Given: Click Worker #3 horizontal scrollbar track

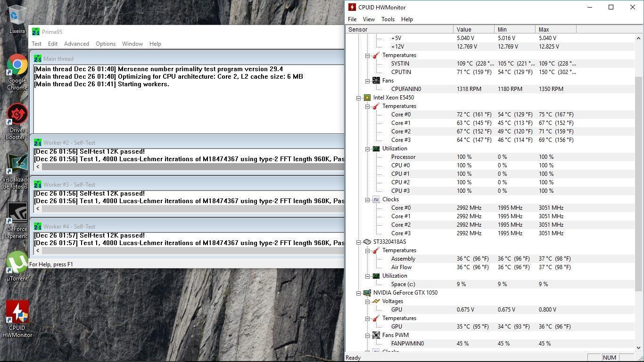Looking at the screenshot, I should tap(193, 208).
